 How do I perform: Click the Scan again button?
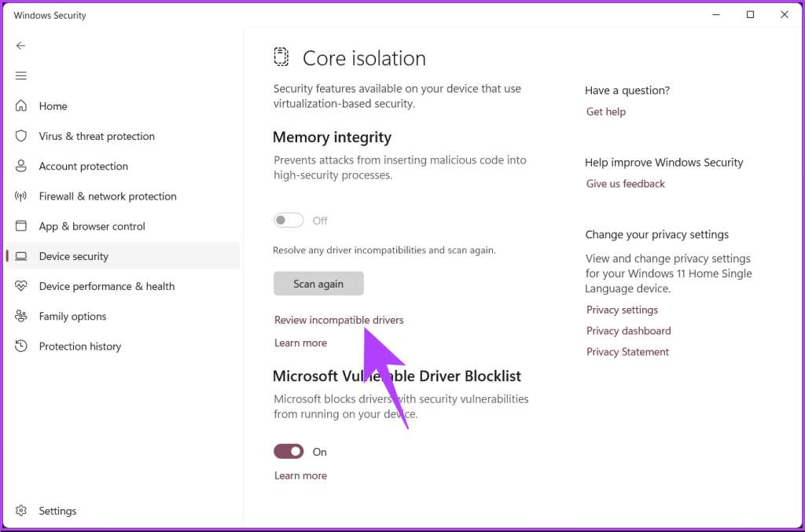(x=318, y=283)
